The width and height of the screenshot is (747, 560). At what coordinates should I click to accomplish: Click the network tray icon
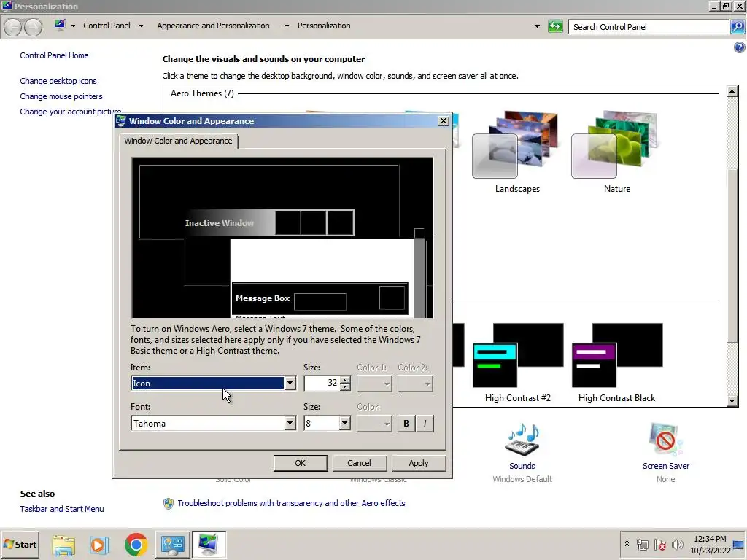[642, 544]
